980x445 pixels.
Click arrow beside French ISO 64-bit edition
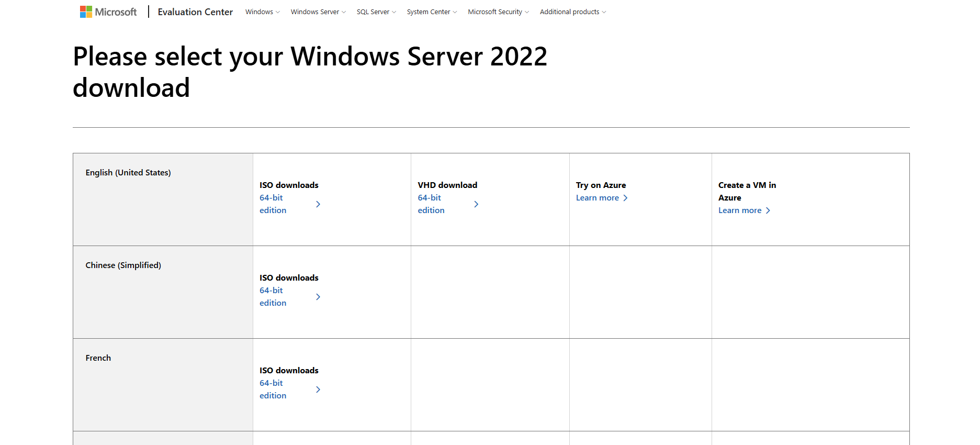[318, 390]
